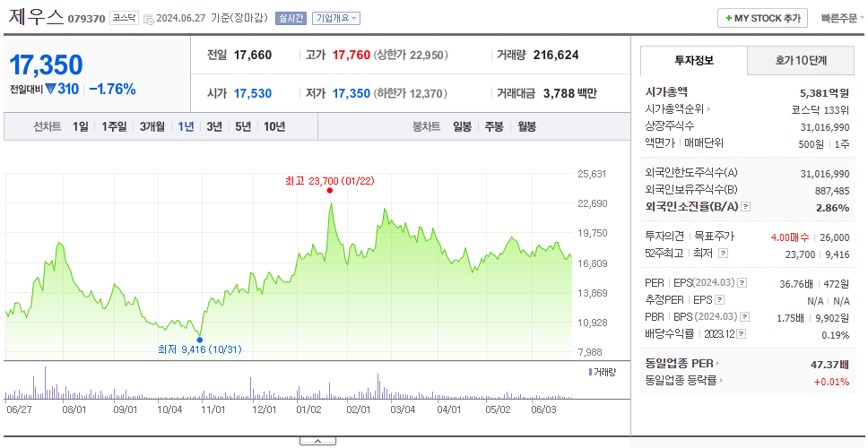Viewport: 868px width, 448px height.
Task: Open help icon next to 외국인소진율(B/A)
Action: tap(746, 207)
